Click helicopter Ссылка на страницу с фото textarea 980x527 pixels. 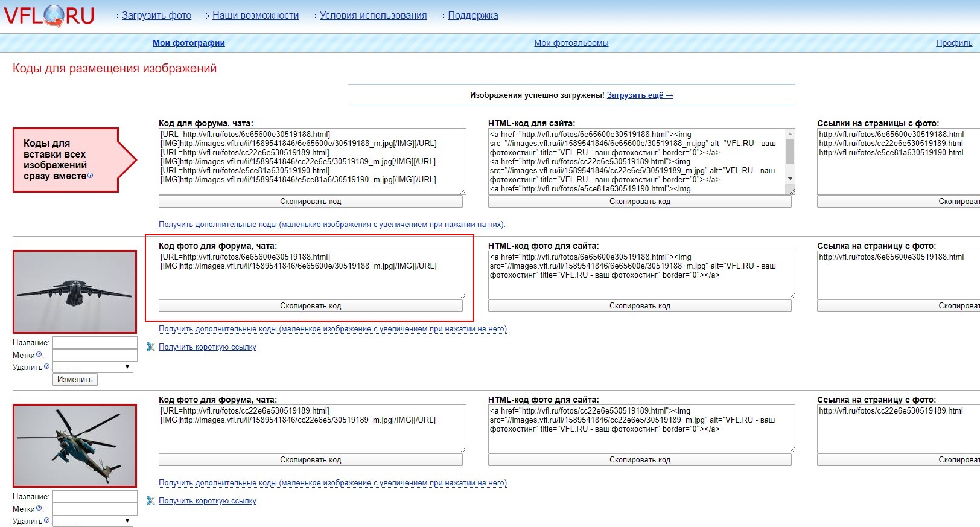pos(899,429)
